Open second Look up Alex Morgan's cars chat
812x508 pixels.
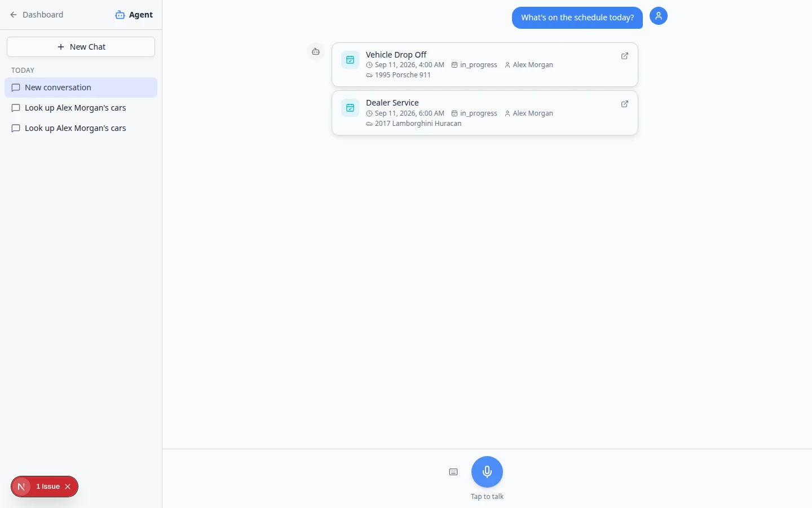(x=81, y=128)
